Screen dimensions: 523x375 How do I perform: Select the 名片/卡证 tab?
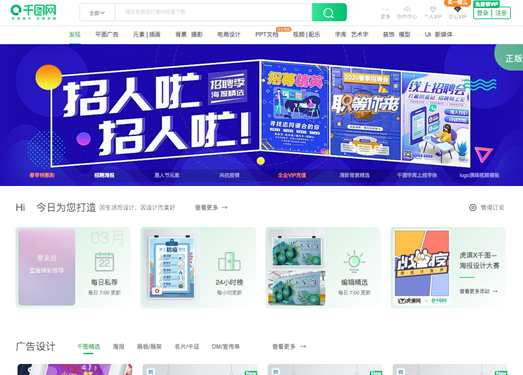[187, 347]
